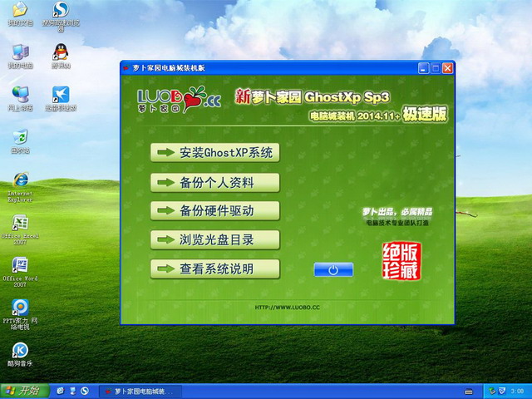The height and width of the screenshot is (399, 532).
Task: Click the blue power button in installer
Action: [x=333, y=269]
